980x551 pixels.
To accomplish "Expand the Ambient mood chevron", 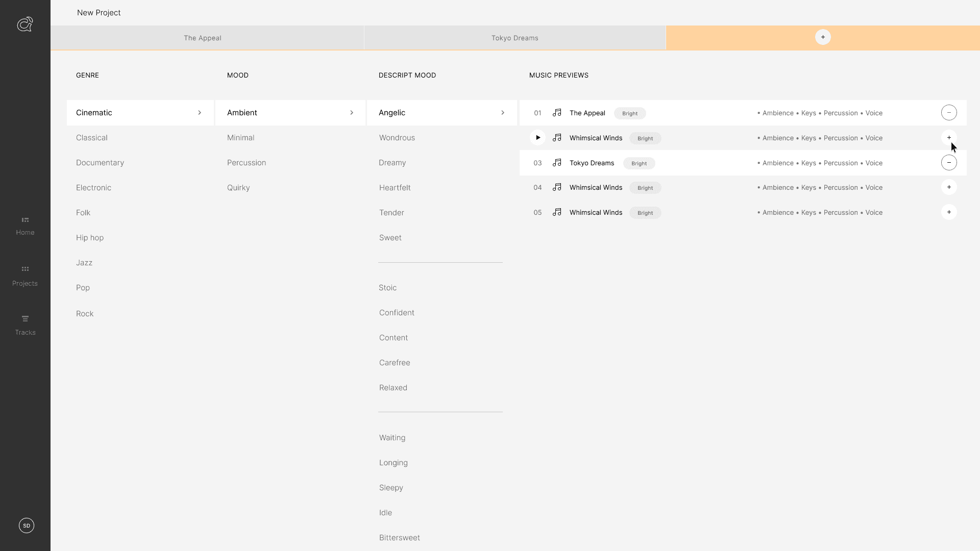I will coord(352,113).
